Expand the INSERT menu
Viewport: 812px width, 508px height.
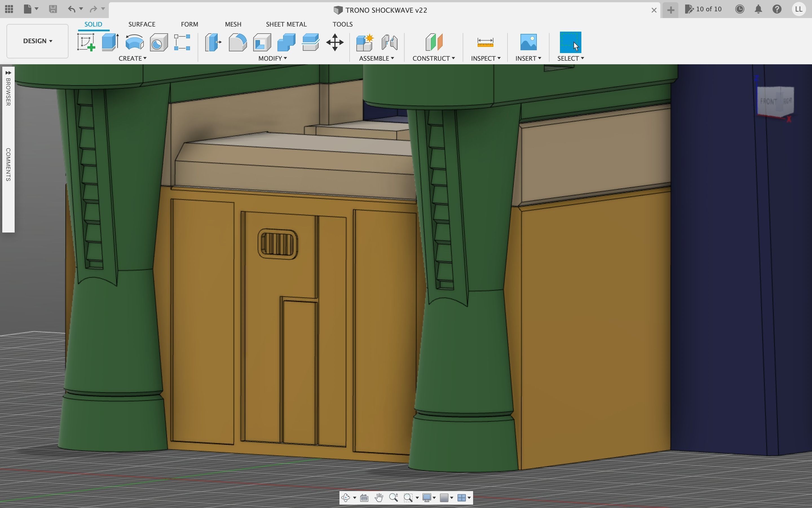click(528, 58)
